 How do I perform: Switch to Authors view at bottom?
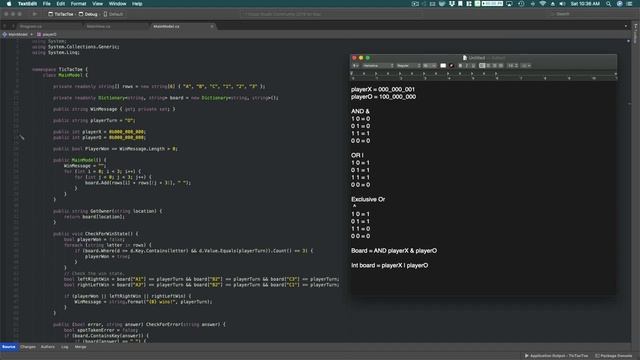(x=48, y=347)
